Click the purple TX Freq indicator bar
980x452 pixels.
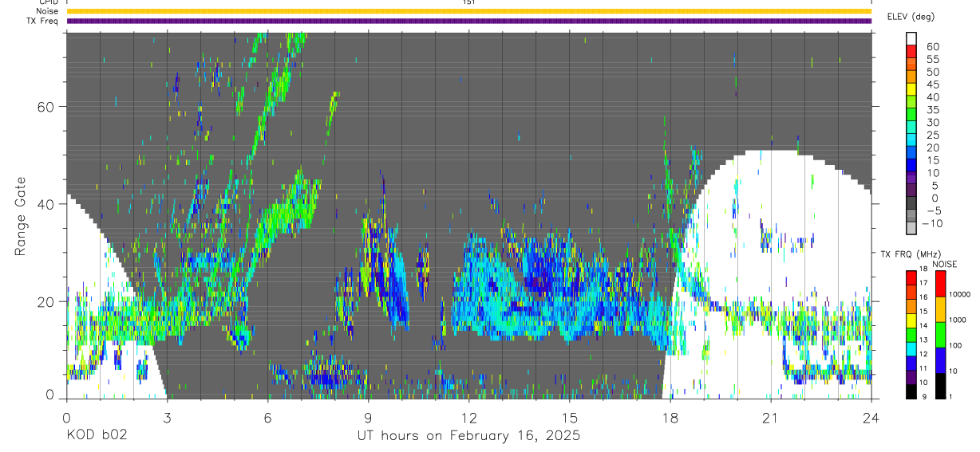469,21
